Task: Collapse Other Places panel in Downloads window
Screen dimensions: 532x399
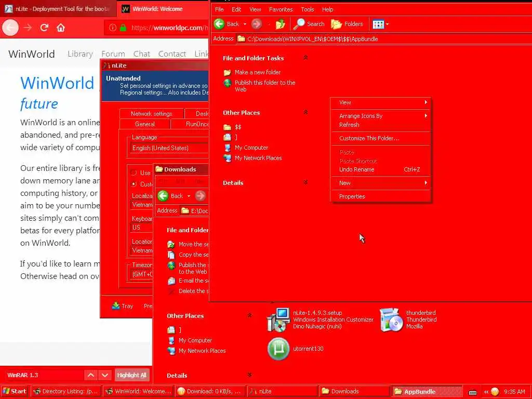Action: pyautogui.click(x=249, y=315)
